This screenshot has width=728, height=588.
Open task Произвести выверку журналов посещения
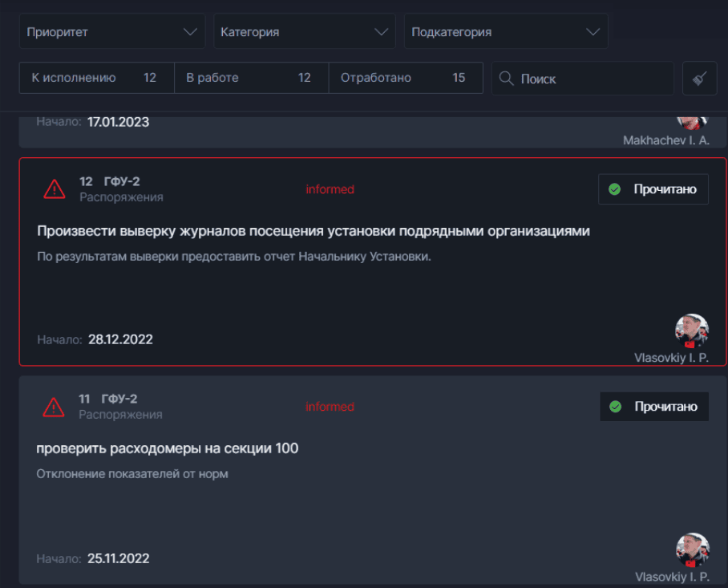coord(313,231)
